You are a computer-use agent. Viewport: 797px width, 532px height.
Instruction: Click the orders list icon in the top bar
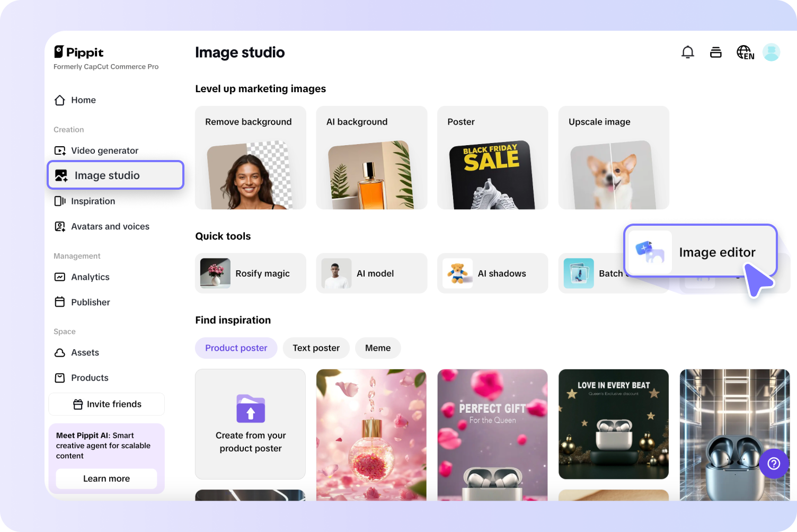click(x=715, y=52)
